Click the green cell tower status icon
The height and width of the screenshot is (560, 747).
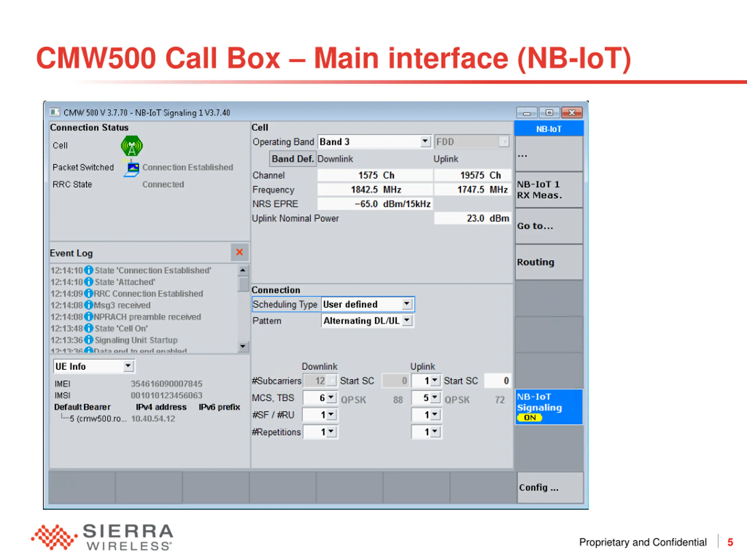pos(132,146)
